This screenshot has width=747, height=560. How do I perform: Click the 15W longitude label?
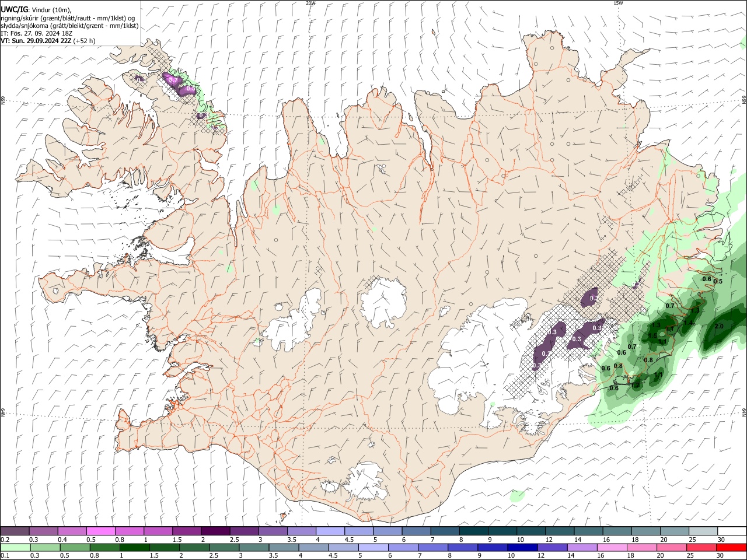point(618,3)
